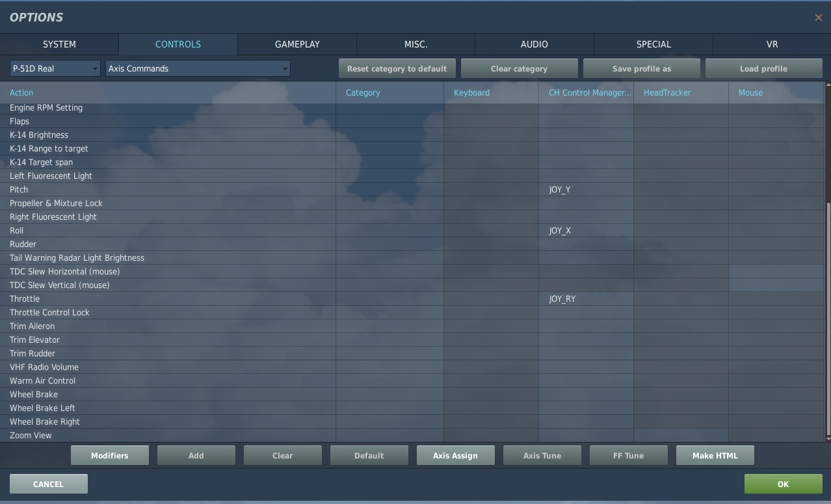
Task: Select TDC Slew Vertical (mouse) row
Action: 412,285
